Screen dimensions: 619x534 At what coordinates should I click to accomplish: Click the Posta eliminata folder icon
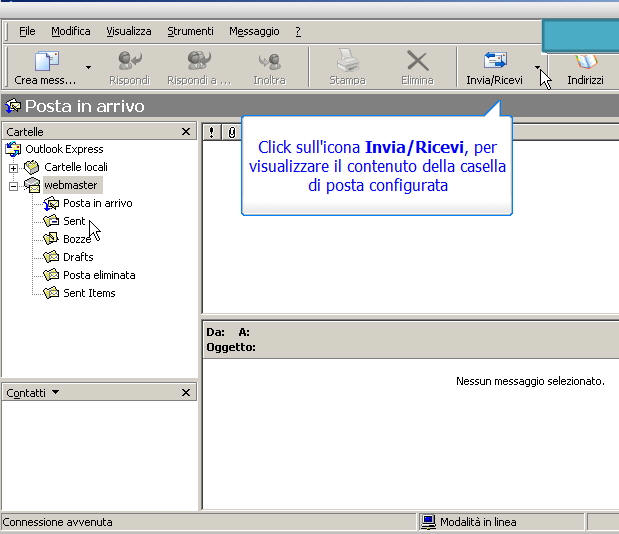tap(51, 275)
